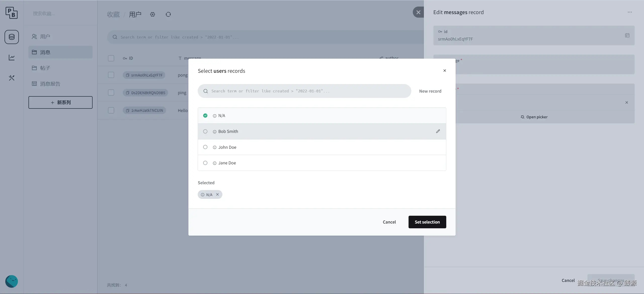
Task: Remove the N/A chip from Selected
Action: 217,195
